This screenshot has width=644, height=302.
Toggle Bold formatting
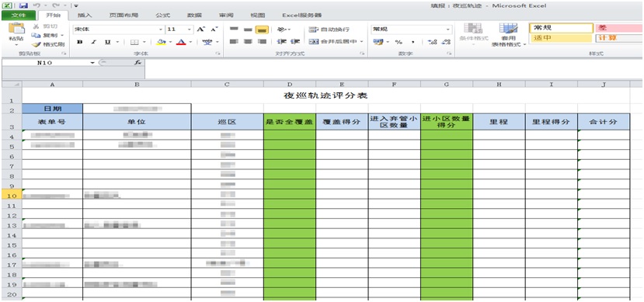pyautogui.click(x=80, y=42)
